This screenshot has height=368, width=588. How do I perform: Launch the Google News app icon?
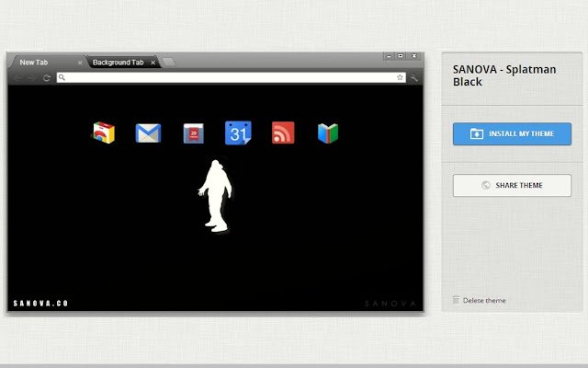click(194, 133)
